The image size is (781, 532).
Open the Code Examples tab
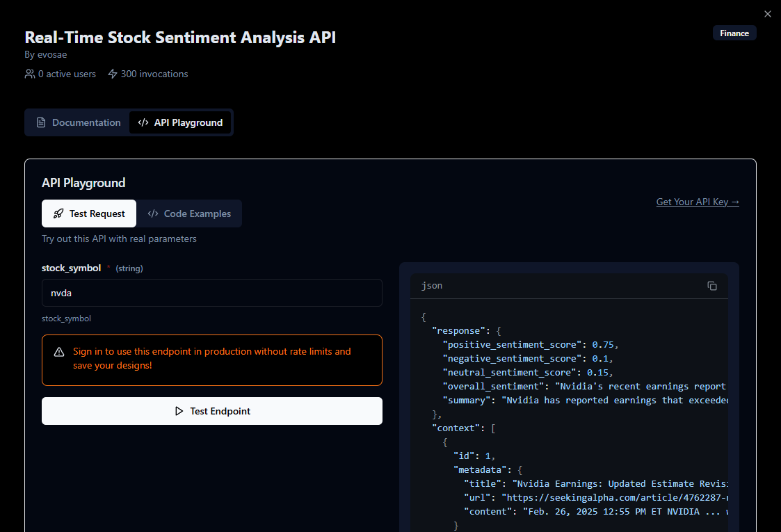(x=189, y=213)
